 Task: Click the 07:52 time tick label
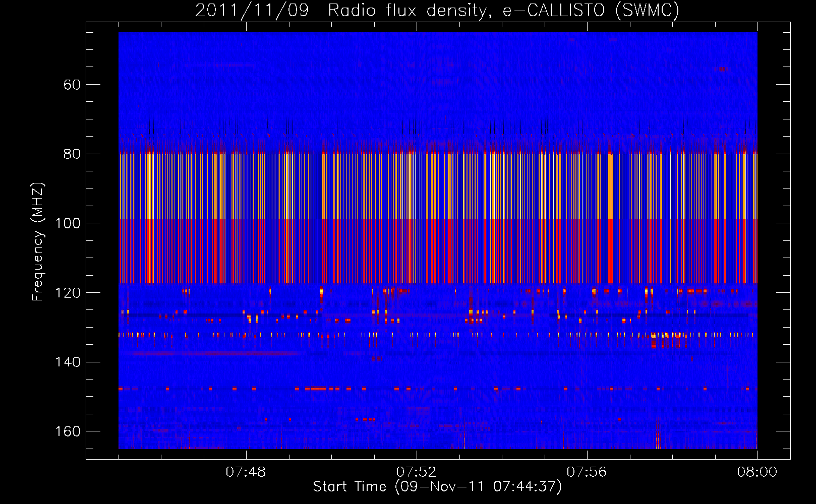tap(416, 472)
